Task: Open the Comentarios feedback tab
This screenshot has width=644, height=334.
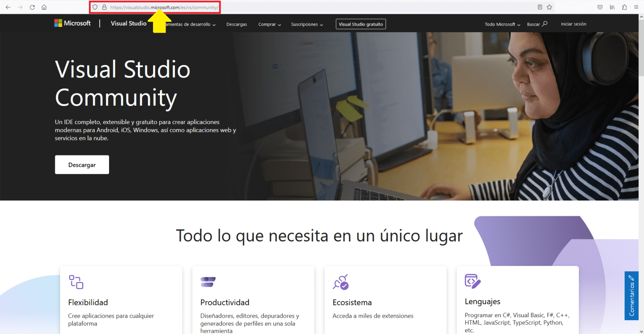Action: click(631, 296)
